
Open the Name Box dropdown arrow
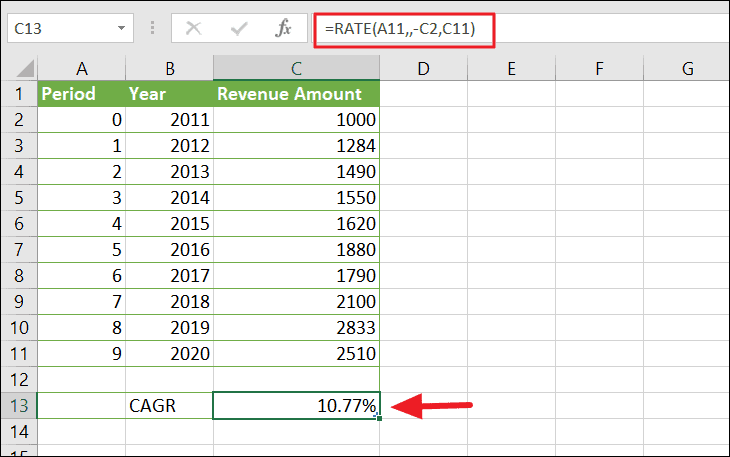coord(122,28)
